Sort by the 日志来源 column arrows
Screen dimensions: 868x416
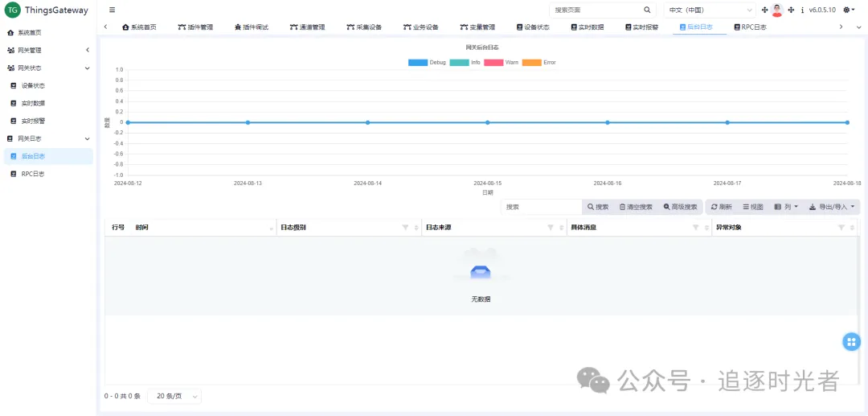pos(561,229)
